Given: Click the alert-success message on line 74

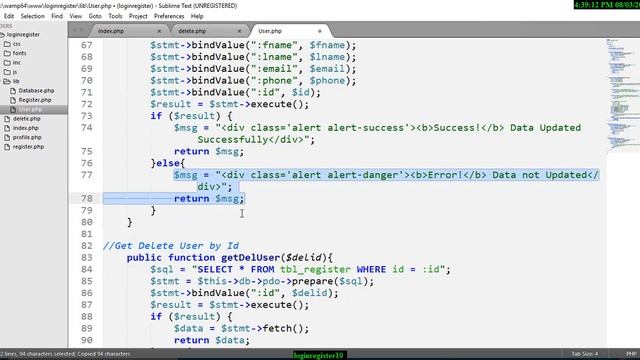Looking at the screenshot, I should (377, 134).
